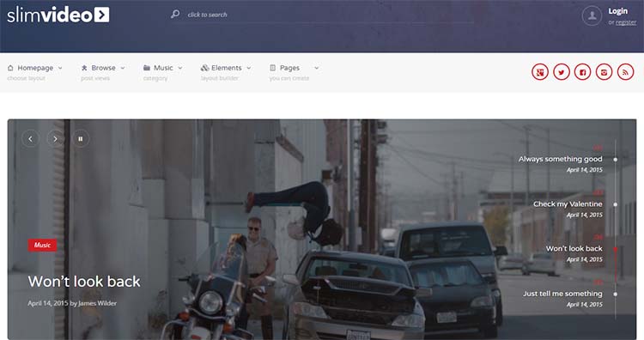
Task: Open the Twitter social icon
Action: coord(562,72)
